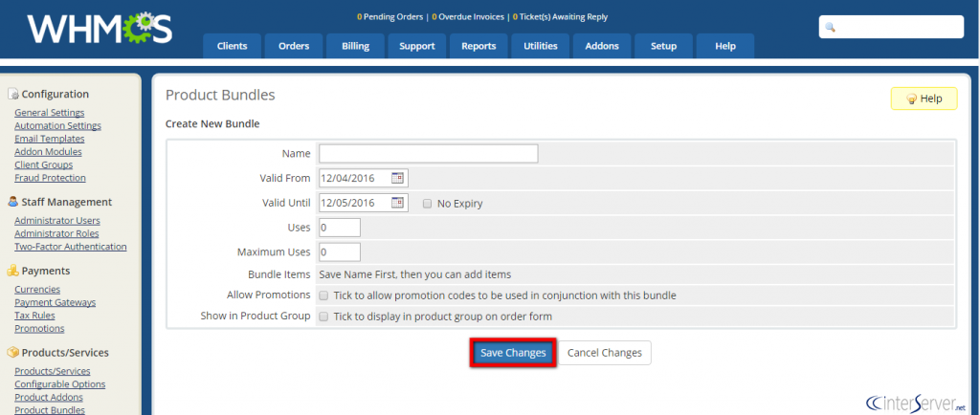This screenshot has height=415, width=980.
Task: Click the 'Product Bundles' page title
Action: click(220, 96)
